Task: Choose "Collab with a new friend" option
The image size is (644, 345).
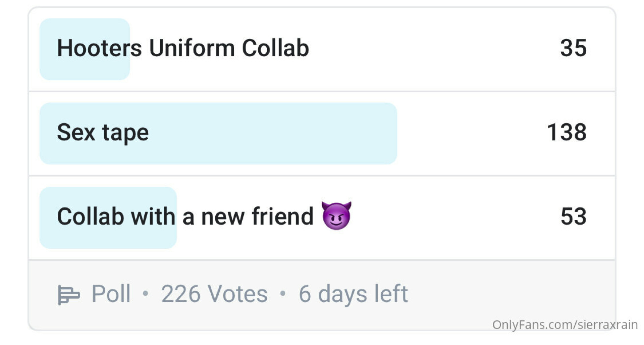Action: pyautogui.click(x=185, y=216)
